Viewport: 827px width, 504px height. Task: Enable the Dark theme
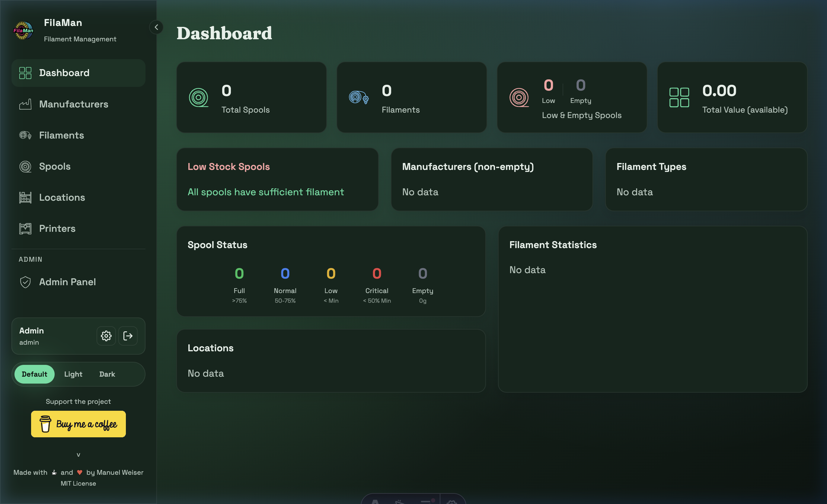point(107,374)
